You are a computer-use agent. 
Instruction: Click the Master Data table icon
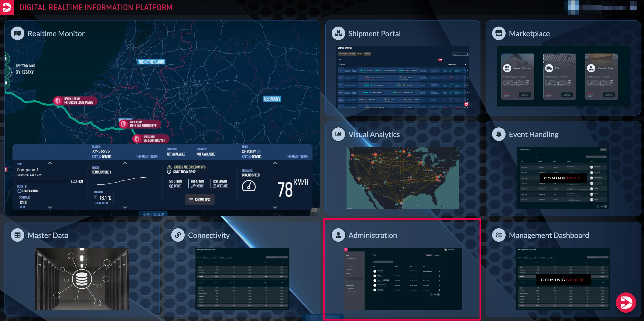pyautogui.click(x=18, y=235)
